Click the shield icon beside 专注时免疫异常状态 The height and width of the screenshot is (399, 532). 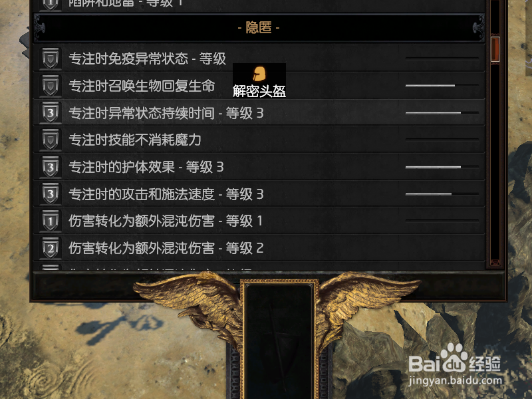point(51,59)
